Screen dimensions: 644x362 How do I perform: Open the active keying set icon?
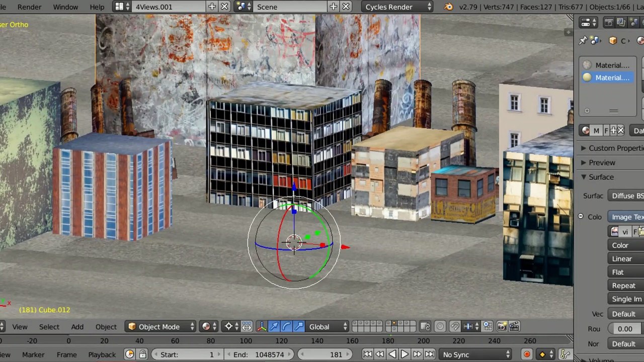coord(566,354)
